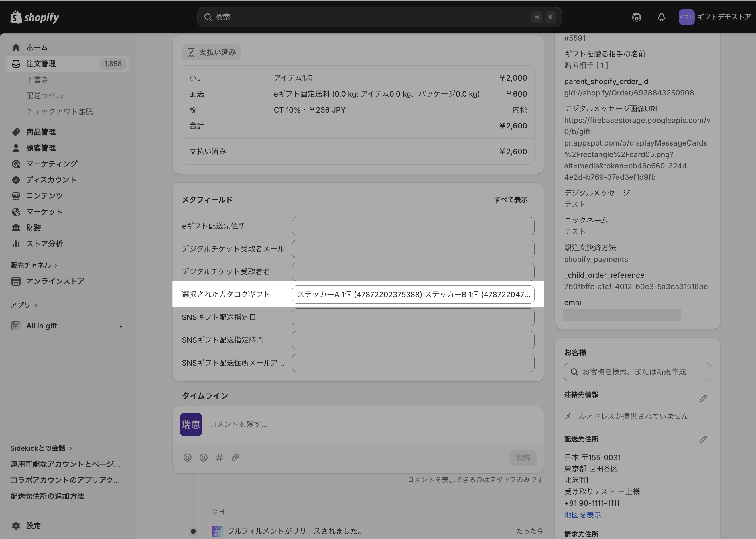Open the 下書き submenu item

click(37, 80)
